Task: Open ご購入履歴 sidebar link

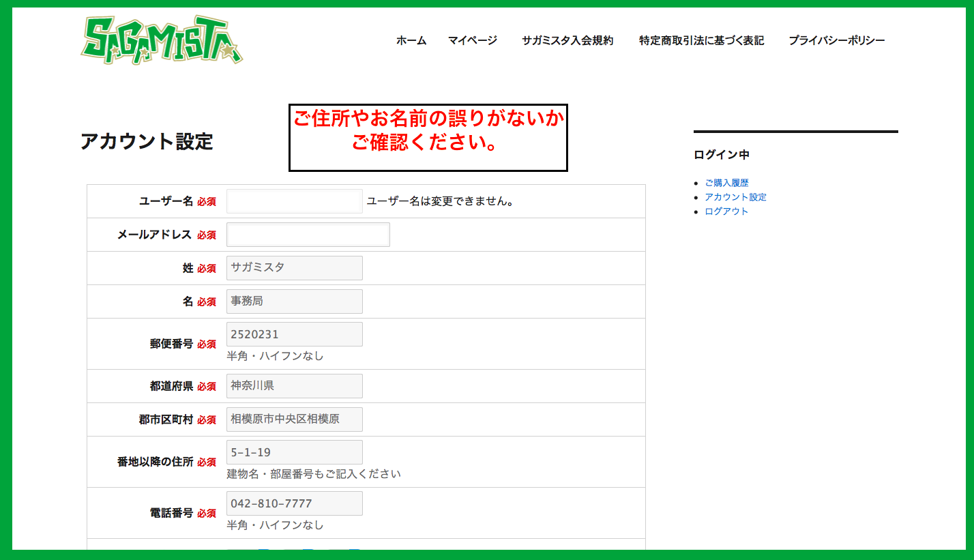Action: click(726, 183)
